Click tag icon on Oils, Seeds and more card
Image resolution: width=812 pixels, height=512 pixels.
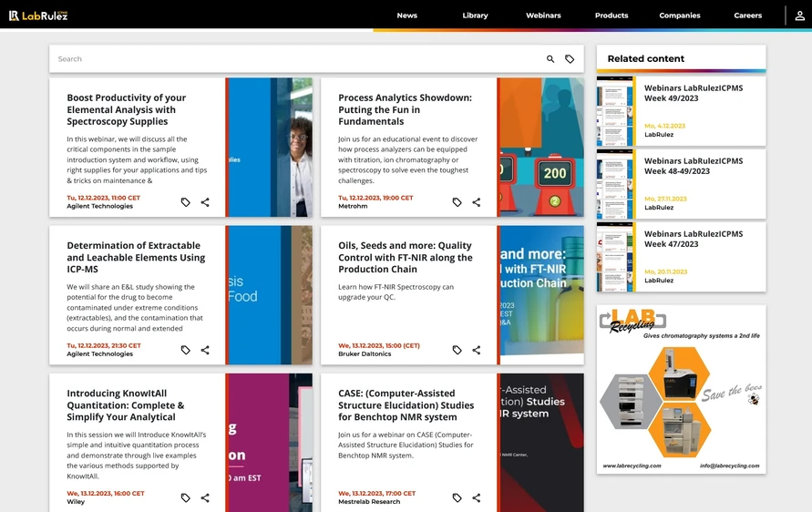click(x=457, y=350)
